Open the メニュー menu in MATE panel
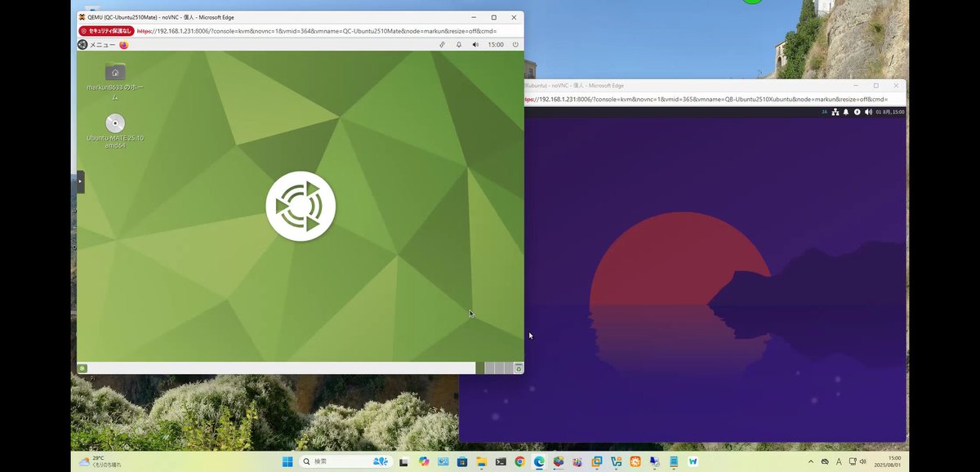 (x=96, y=45)
